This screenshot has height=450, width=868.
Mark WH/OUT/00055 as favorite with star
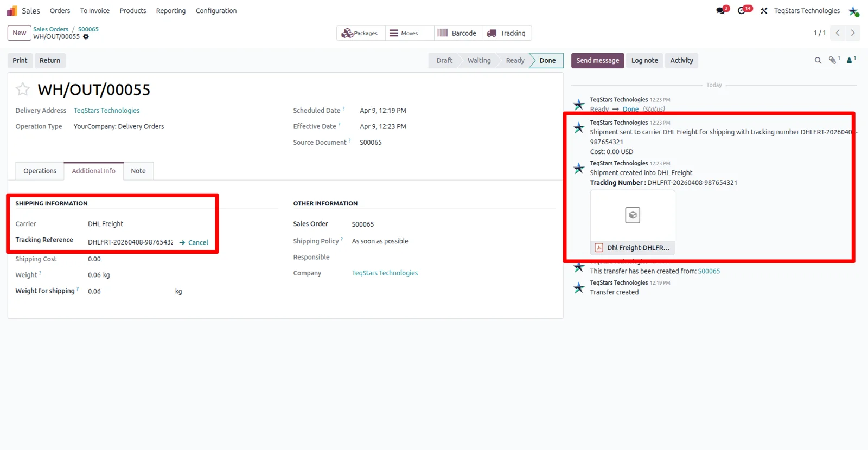23,89
